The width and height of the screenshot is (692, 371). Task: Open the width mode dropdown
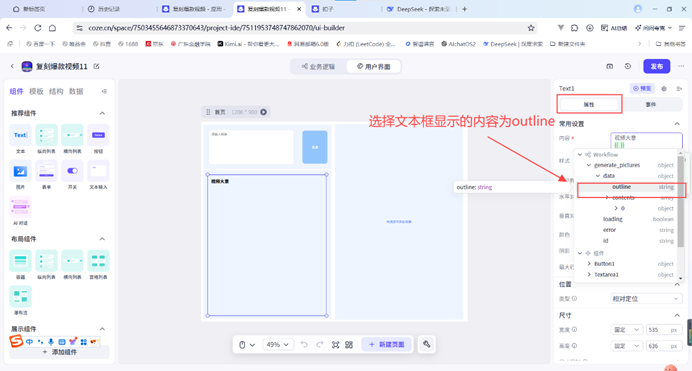pos(627,330)
